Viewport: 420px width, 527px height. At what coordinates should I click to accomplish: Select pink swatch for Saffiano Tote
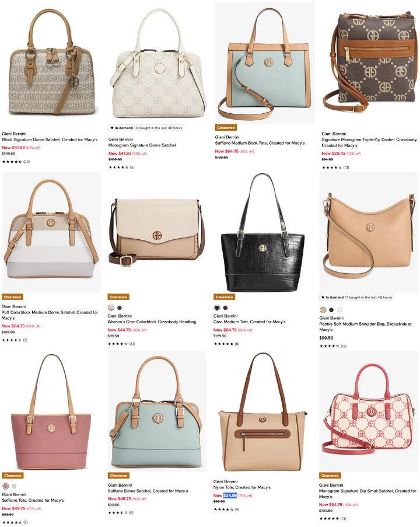5,486
